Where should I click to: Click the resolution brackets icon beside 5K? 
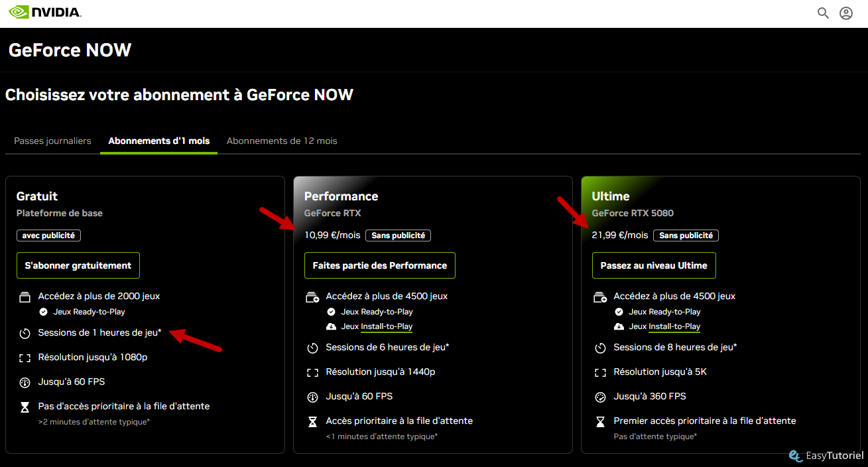(x=600, y=372)
